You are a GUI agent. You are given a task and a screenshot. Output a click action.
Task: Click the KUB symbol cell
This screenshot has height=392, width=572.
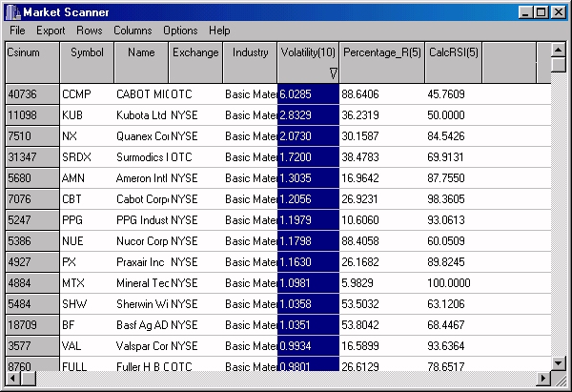pos(87,115)
